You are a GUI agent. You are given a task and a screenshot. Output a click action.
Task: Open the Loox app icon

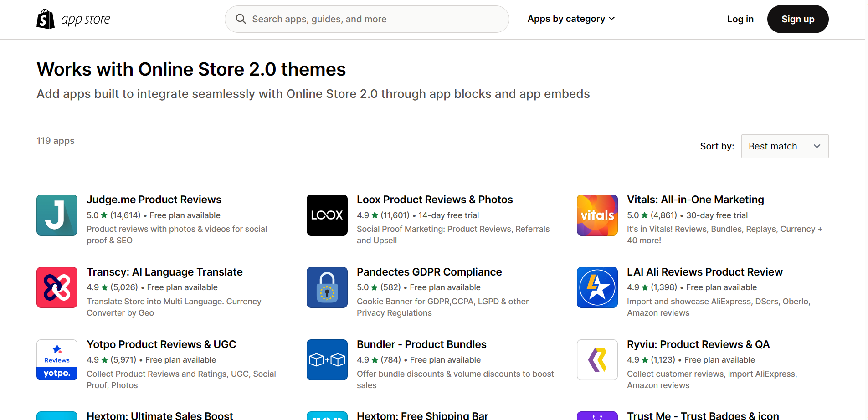pyautogui.click(x=327, y=215)
